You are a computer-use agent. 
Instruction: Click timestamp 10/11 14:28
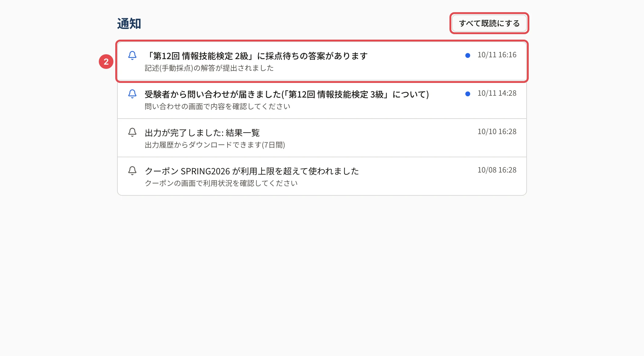point(497,93)
